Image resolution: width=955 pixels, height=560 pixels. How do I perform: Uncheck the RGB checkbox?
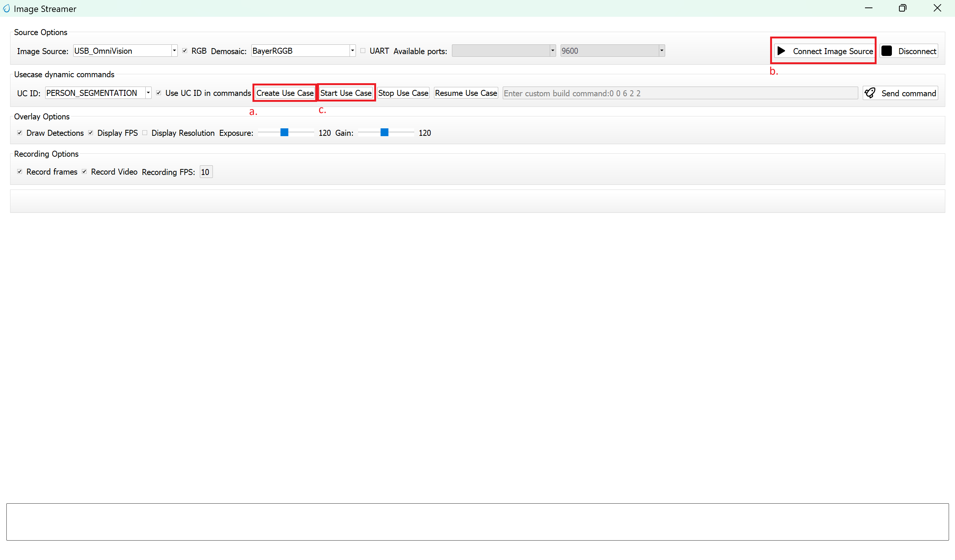[x=185, y=50]
